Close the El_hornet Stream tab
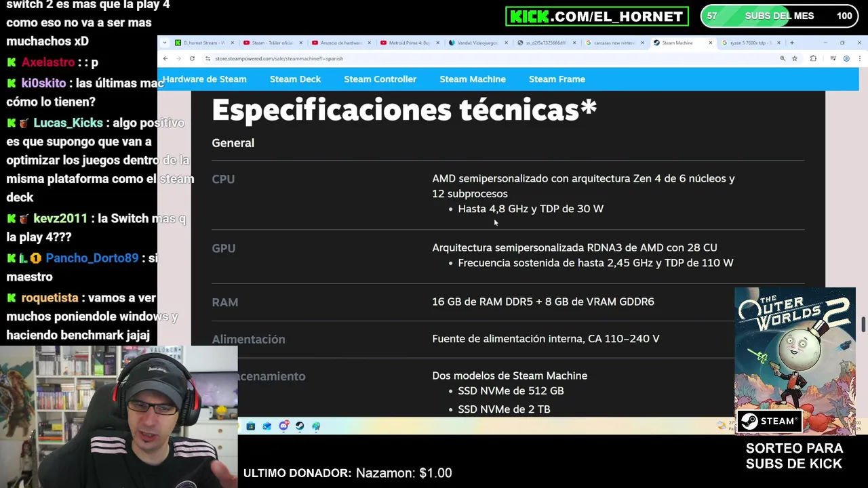868x488 pixels. tap(232, 43)
